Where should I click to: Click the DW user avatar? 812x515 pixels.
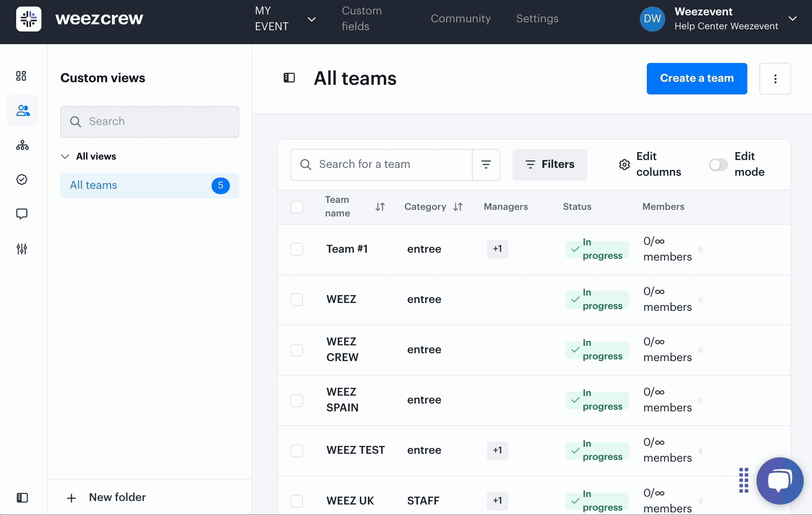pyautogui.click(x=652, y=19)
